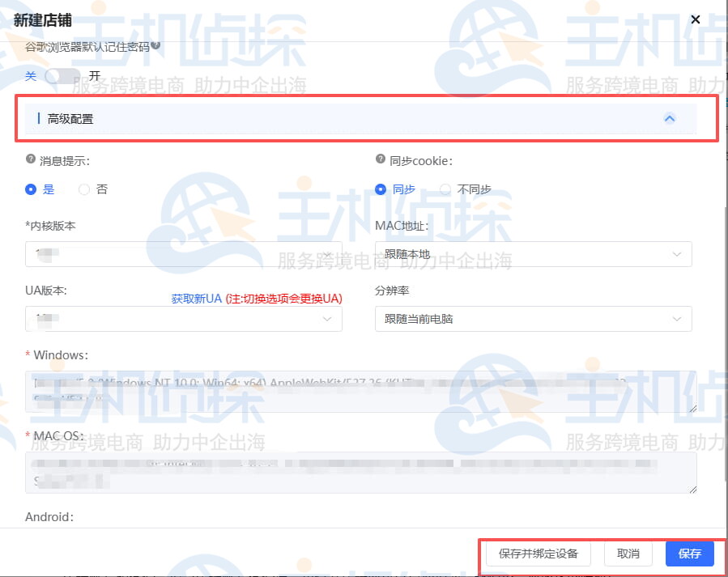Image resolution: width=728 pixels, height=577 pixels.
Task: Select the 不同步 radio for cookie sync
Action: pos(445,189)
